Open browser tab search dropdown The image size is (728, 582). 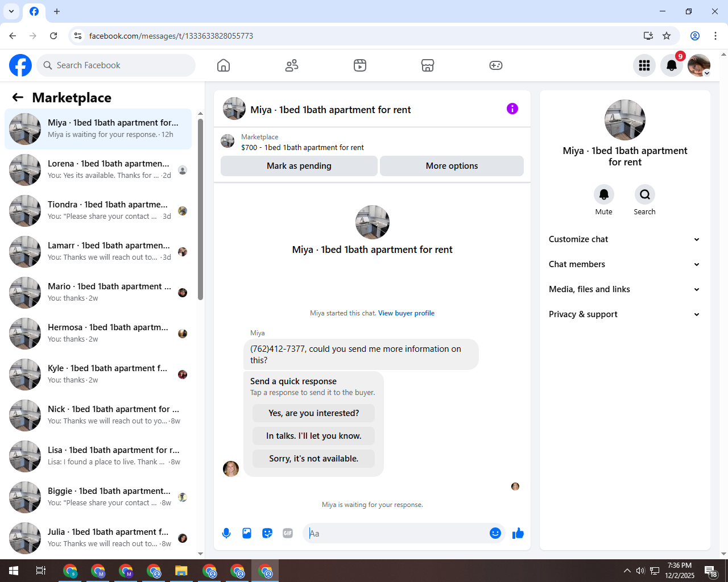click(x=11, y=11)
